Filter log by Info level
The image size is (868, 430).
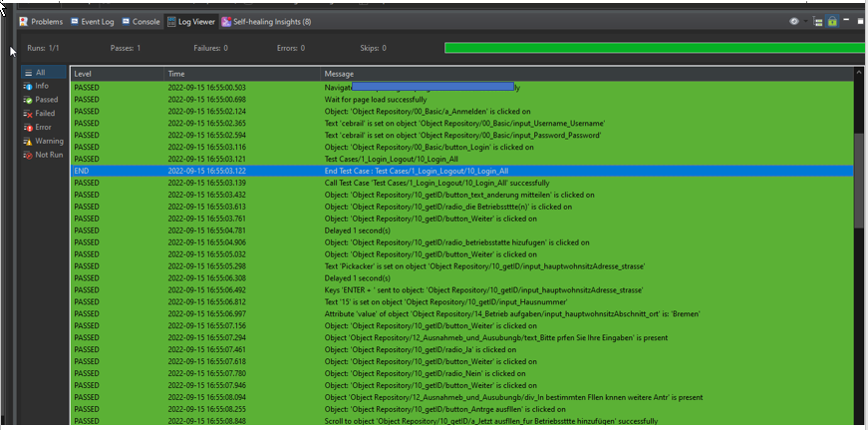(x=37, y=86)
